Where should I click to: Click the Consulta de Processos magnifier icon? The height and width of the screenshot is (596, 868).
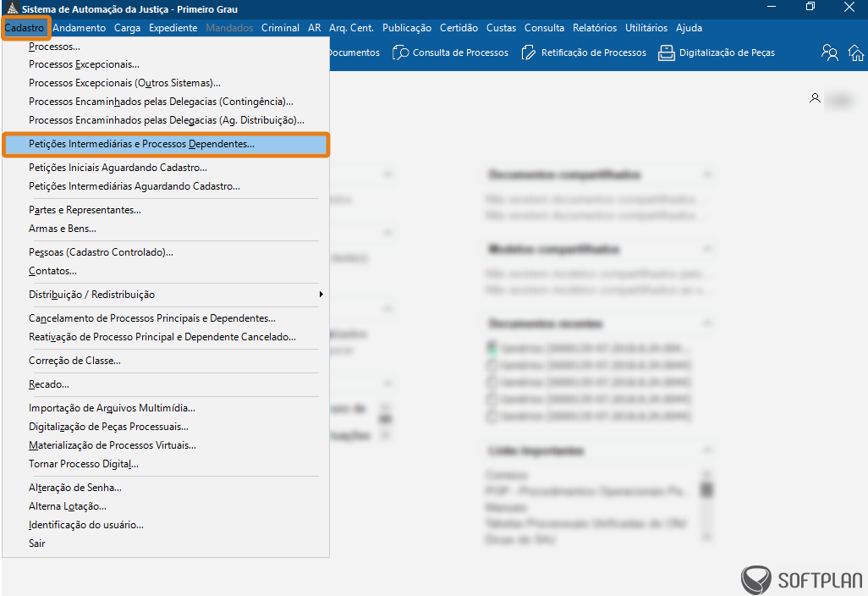pyautogui.click(x=400, y=52)
